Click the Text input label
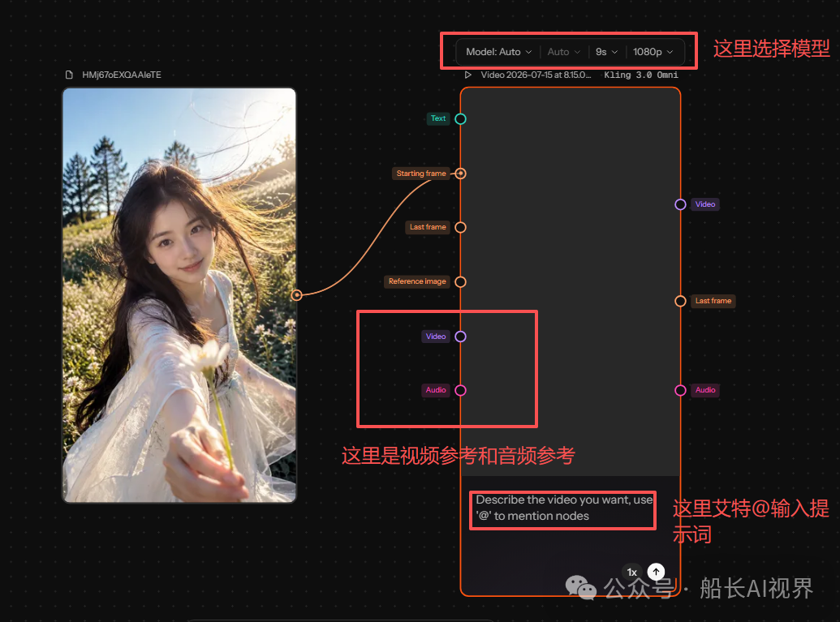 coord(438,118)
